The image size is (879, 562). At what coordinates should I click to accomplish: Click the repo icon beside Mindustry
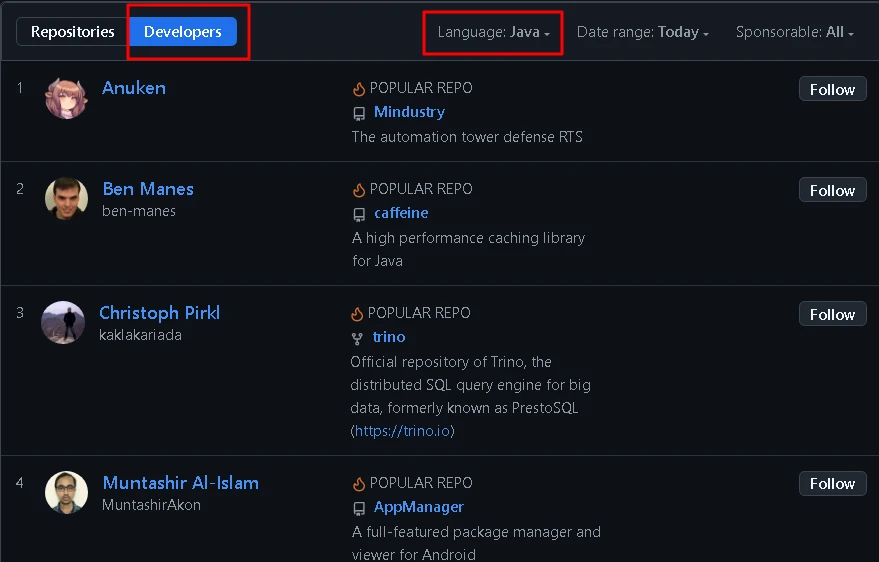coord(359,114)
